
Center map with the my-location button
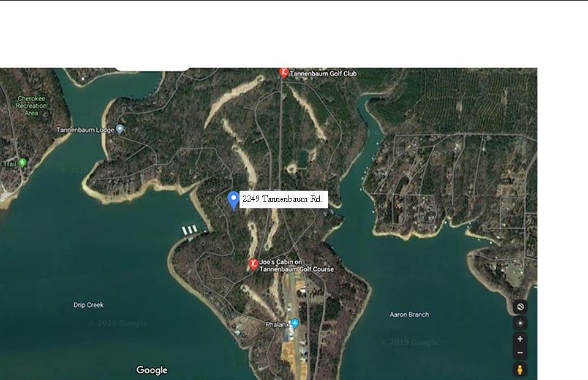pyautogui.click(x=520, y=323)
